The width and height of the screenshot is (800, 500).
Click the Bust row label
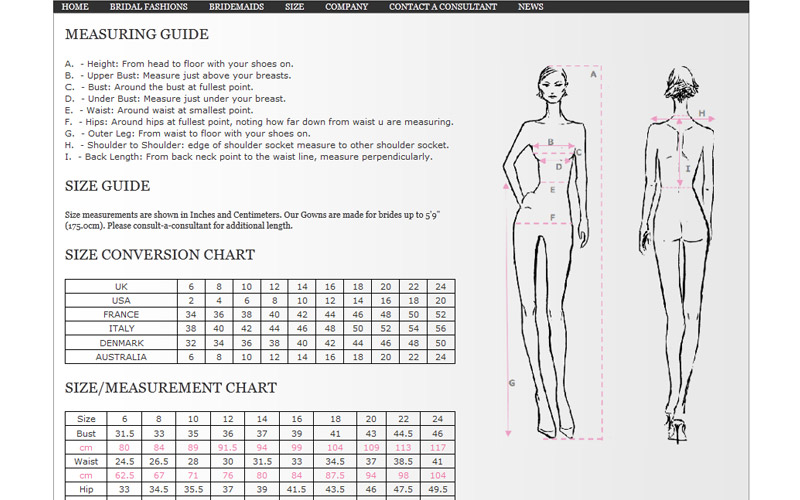pyautogui.click(x=86, y=434)
